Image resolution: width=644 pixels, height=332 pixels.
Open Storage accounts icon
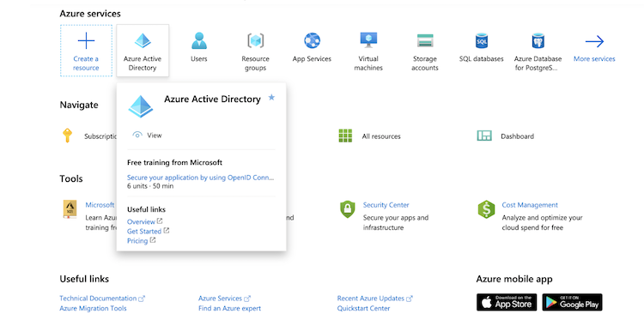point(425,41)
